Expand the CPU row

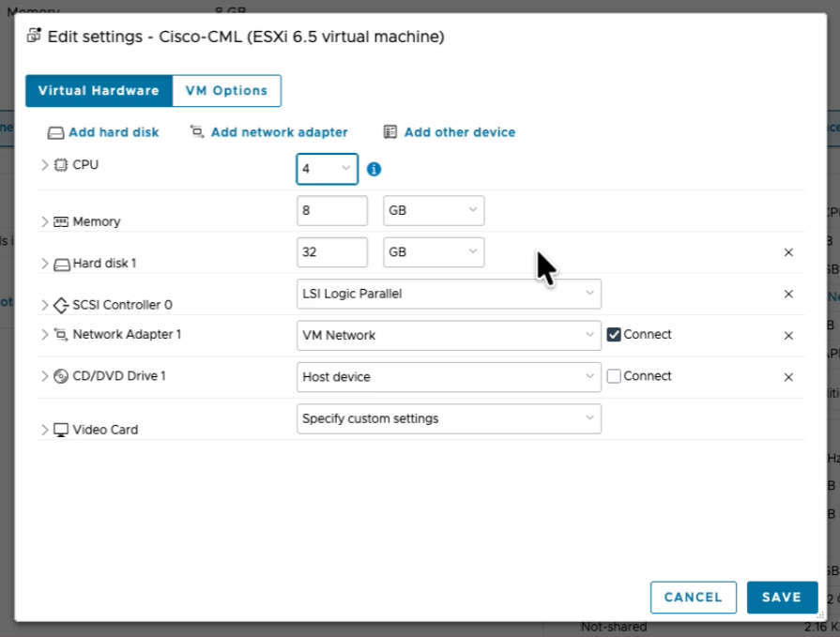[44, 165]
